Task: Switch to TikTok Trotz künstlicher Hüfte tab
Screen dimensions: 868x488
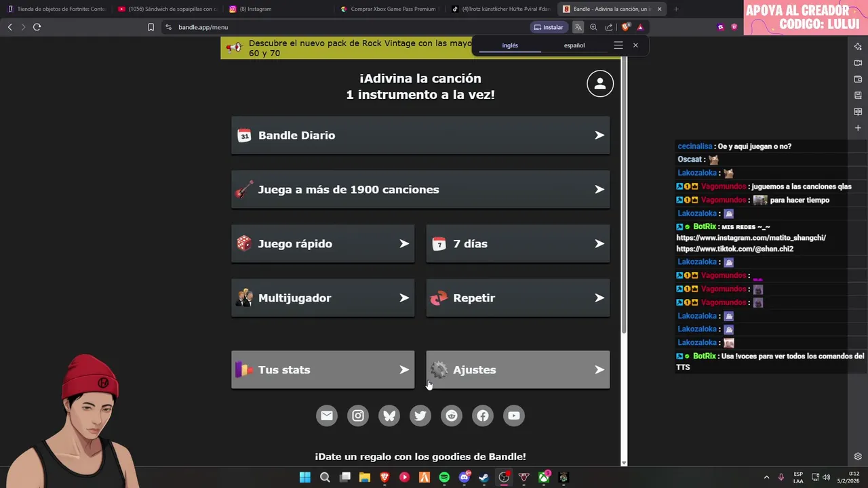Action: pos(500,9)
